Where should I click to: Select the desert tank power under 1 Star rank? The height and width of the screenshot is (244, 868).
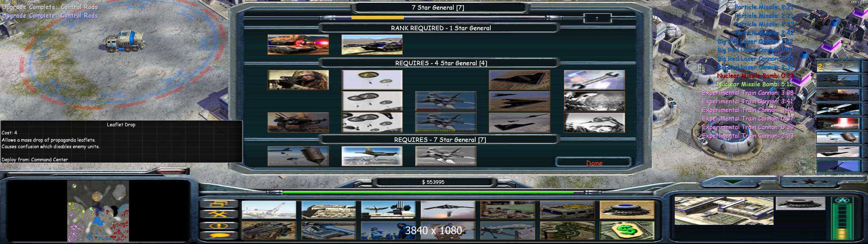coord(372,45)
